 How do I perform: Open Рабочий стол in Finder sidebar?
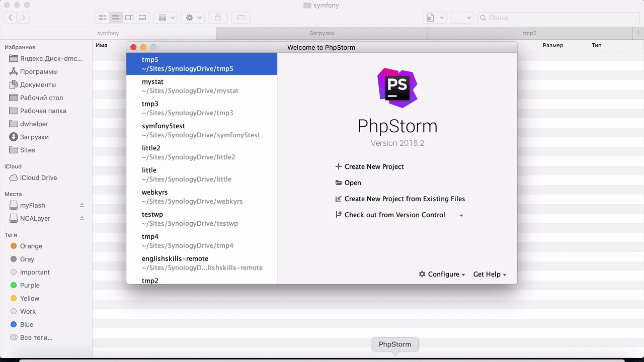41,98
